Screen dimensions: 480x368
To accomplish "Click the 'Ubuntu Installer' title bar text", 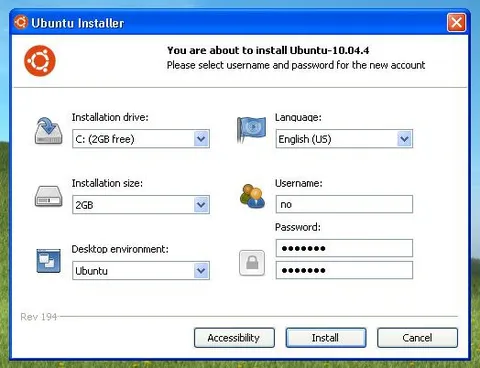I will point(78,23).
